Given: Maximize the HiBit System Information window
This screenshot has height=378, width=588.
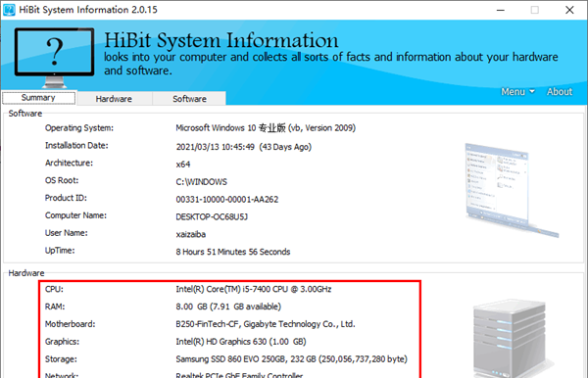Looking at the screenshot, I should coord(535,10).
